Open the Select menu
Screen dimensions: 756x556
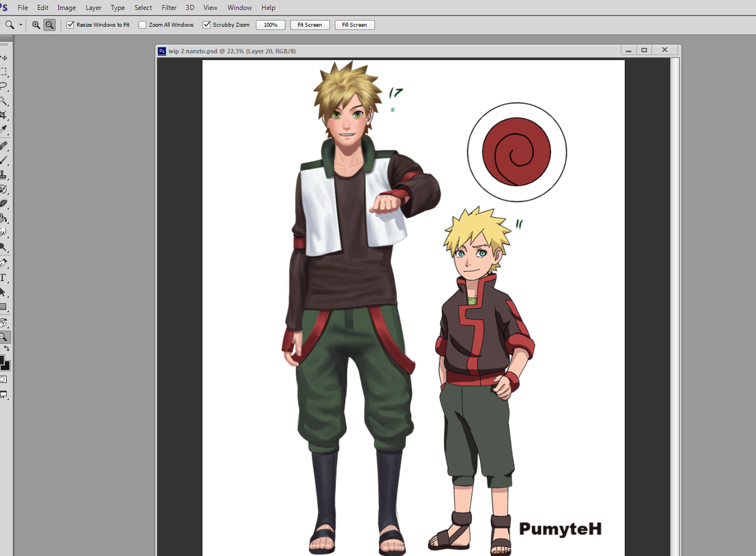(143, 8)
